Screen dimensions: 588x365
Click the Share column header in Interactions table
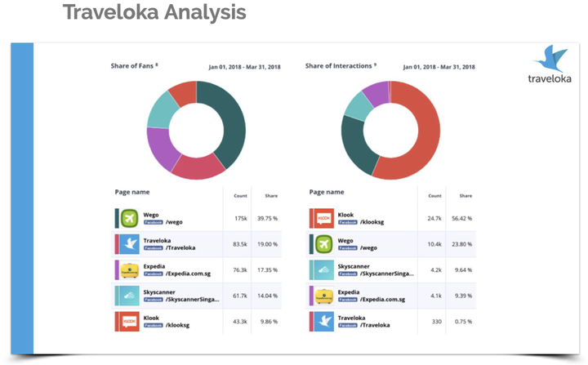pyautogui.click(x=465, y=196)
